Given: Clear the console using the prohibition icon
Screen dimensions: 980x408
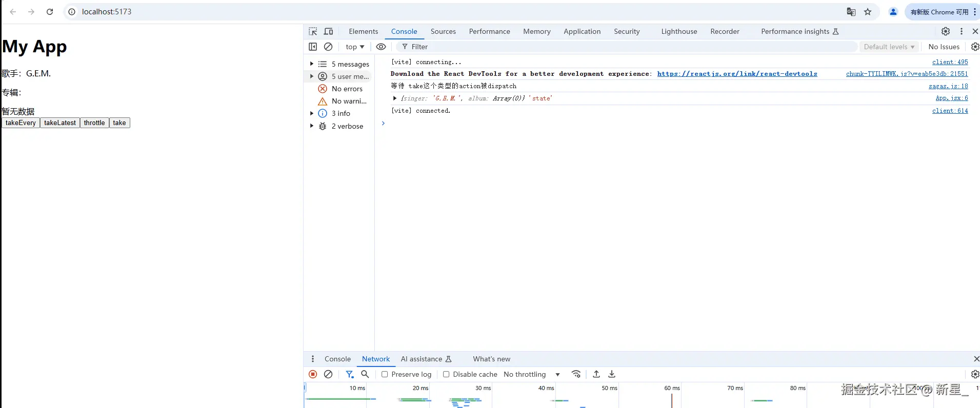Looking at the screenshot, I should 328,47.
